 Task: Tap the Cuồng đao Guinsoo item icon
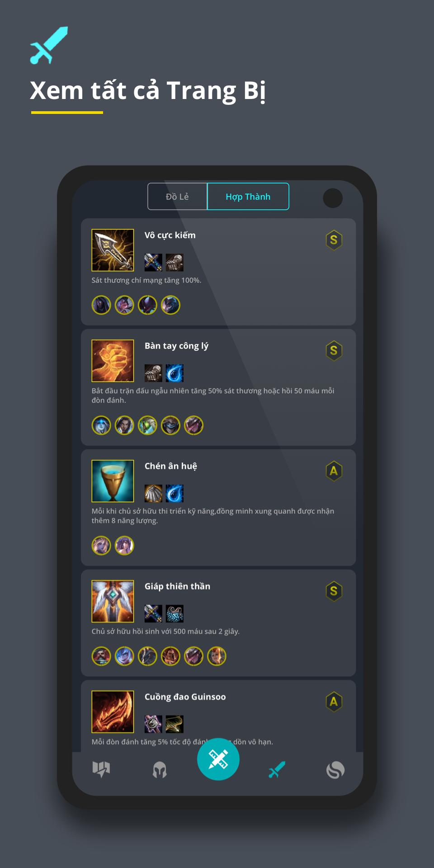click(x=113, y=712)
